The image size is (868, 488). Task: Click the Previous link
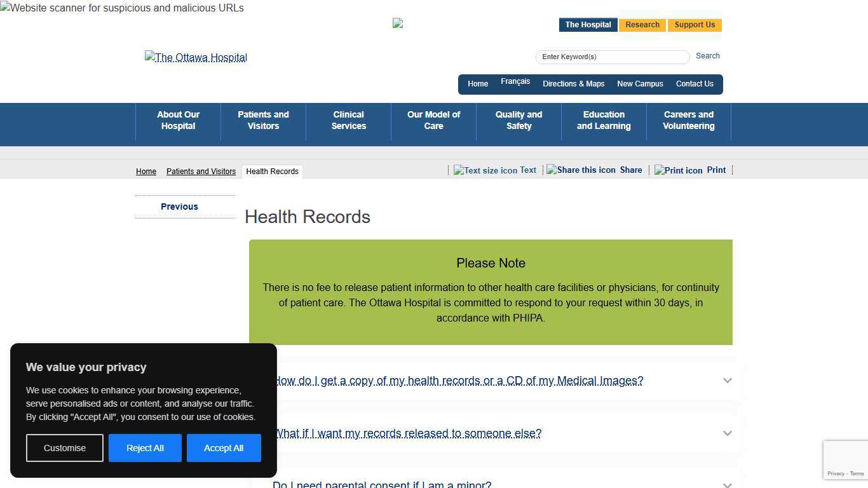coord(179,207)
